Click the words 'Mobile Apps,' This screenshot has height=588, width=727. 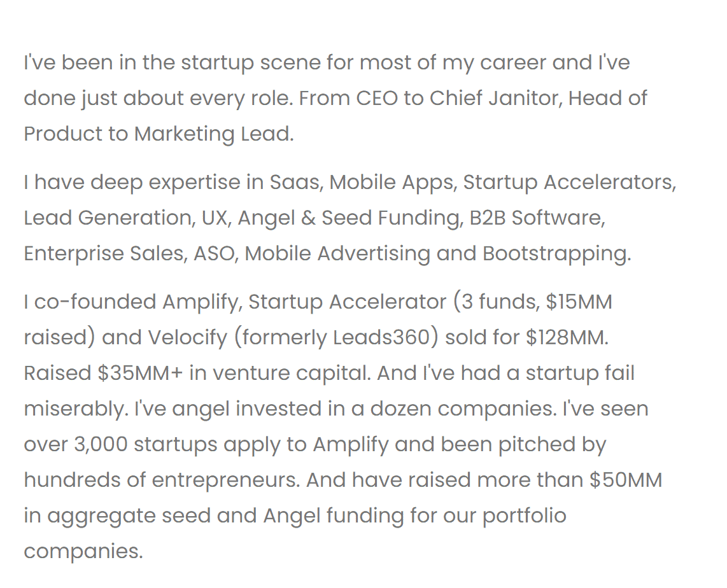(x=393, y=182)
